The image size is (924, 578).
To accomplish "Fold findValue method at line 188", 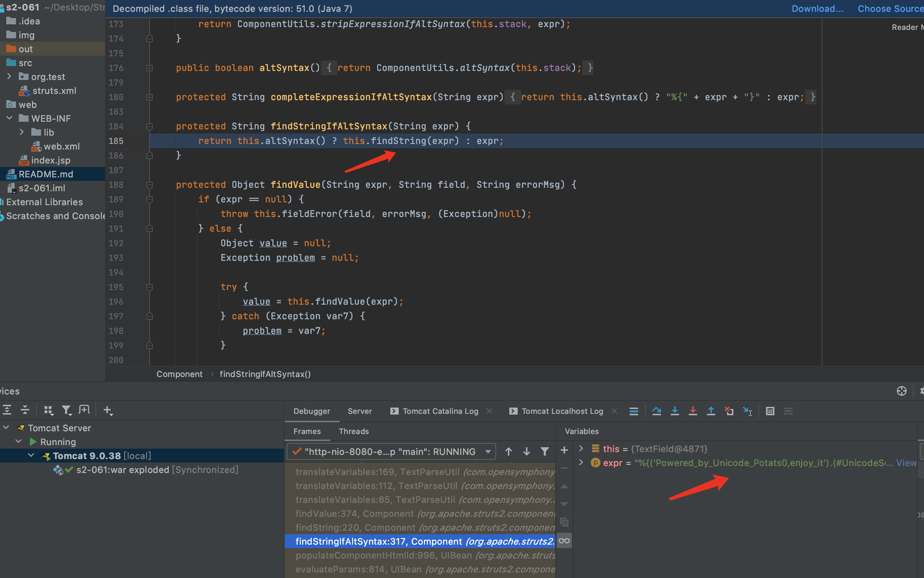I will [150, 185].
